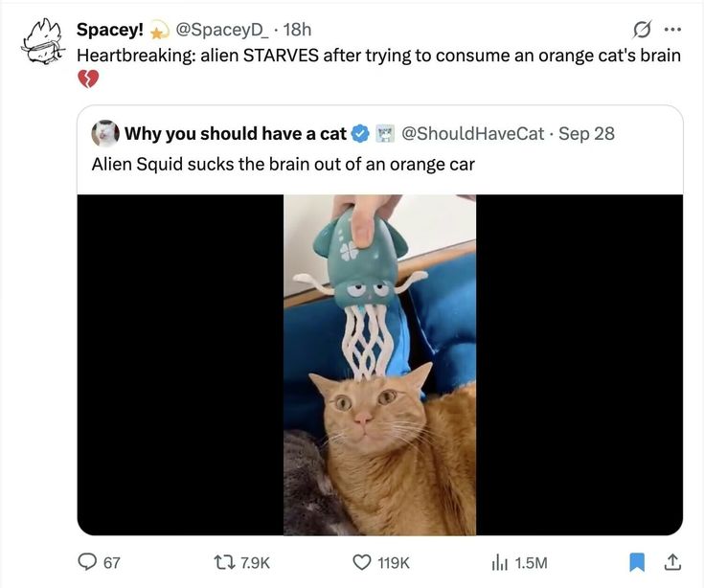
Task: Play the squid toy and orange cat video
Action: pyautogui.click(x=379, y=365)
